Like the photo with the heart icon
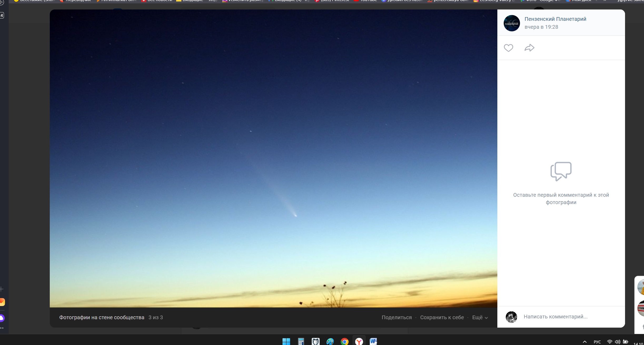Screen dimensions: 644x345 [508, 48]
